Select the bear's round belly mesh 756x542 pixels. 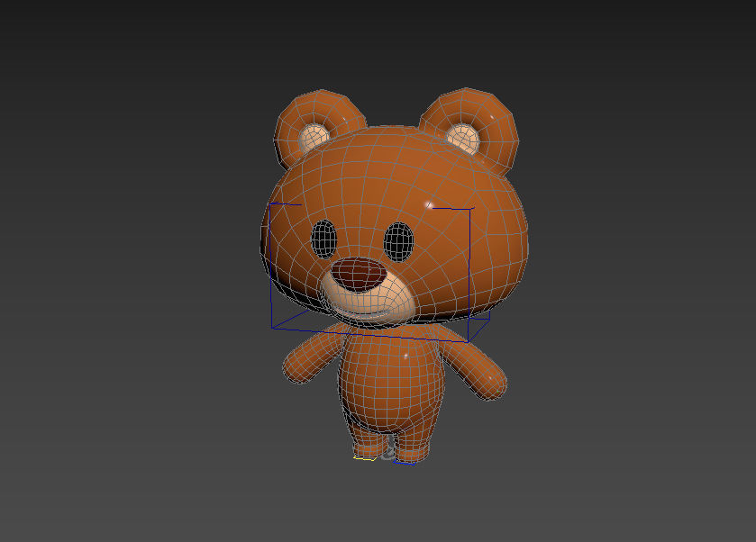pyautogui.click(x=390, y=381)
